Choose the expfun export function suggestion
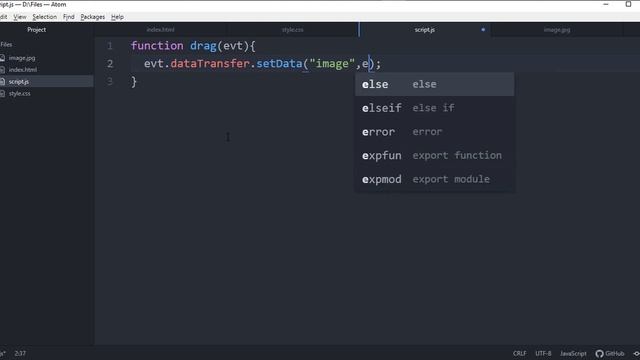This screenshot has height=360, width=640. (434, 156)
